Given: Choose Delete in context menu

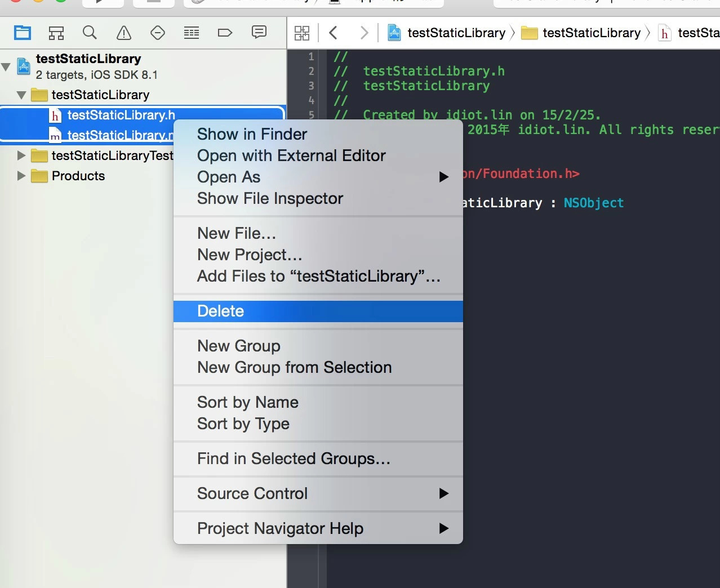Looking at the screenshot, I should tap(318, 311).
